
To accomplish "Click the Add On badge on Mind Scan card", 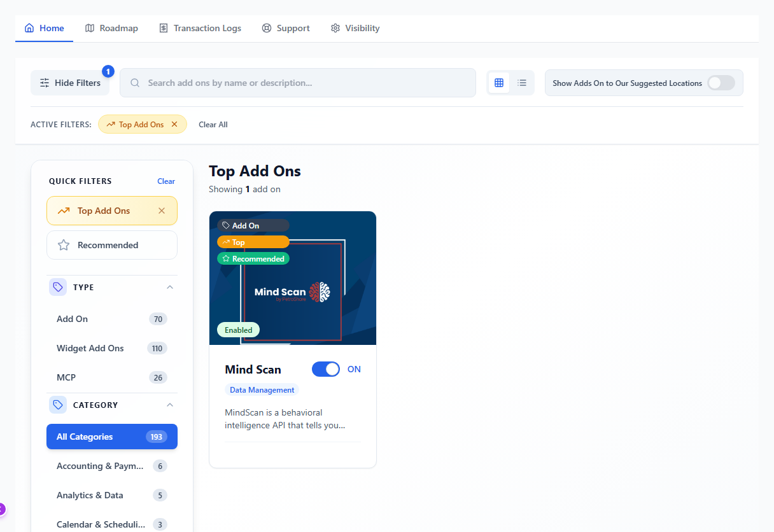I will [253, 225].
